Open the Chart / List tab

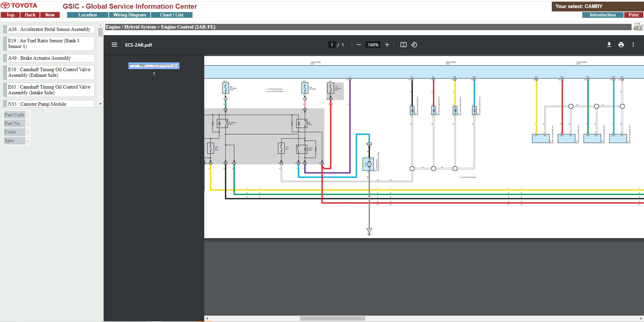click(x=172, y=15)
